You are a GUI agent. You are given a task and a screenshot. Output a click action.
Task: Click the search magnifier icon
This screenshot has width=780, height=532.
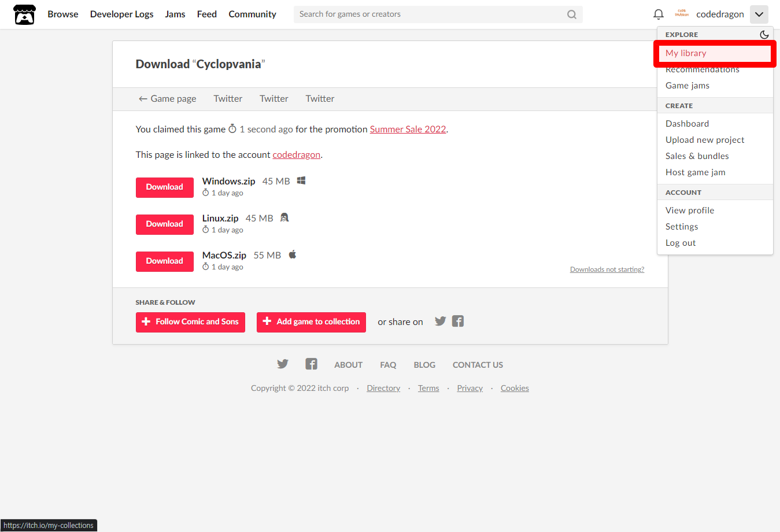click(572, 14)
